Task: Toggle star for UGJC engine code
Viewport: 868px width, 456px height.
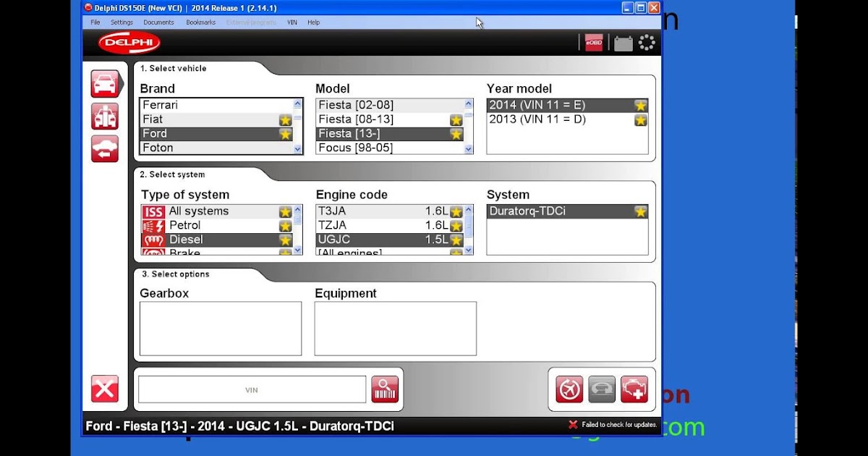Action: click(x=456, y=240)
